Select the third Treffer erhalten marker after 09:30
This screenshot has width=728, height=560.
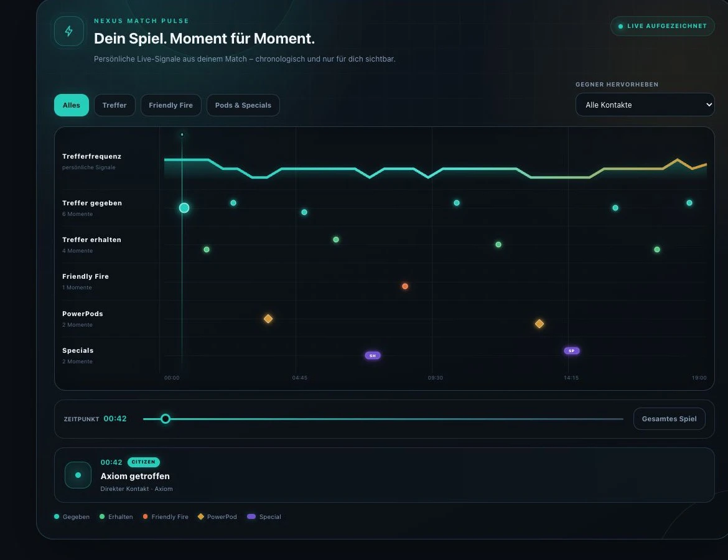[498, 245]
